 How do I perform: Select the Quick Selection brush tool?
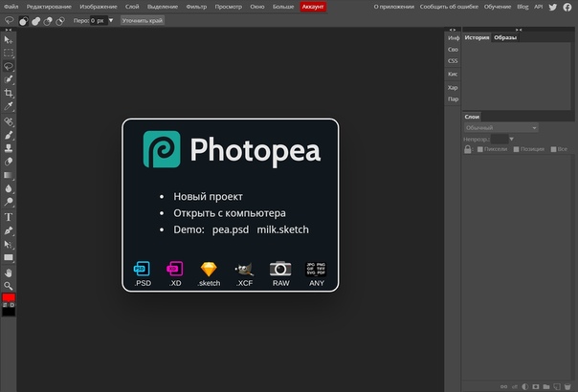click(8, 79)
